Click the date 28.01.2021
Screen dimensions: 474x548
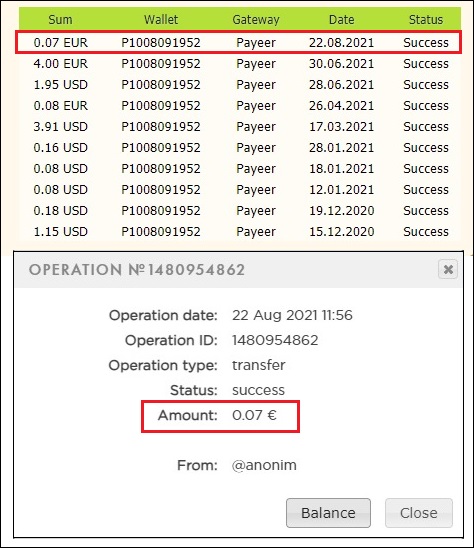tap(342, 147)
